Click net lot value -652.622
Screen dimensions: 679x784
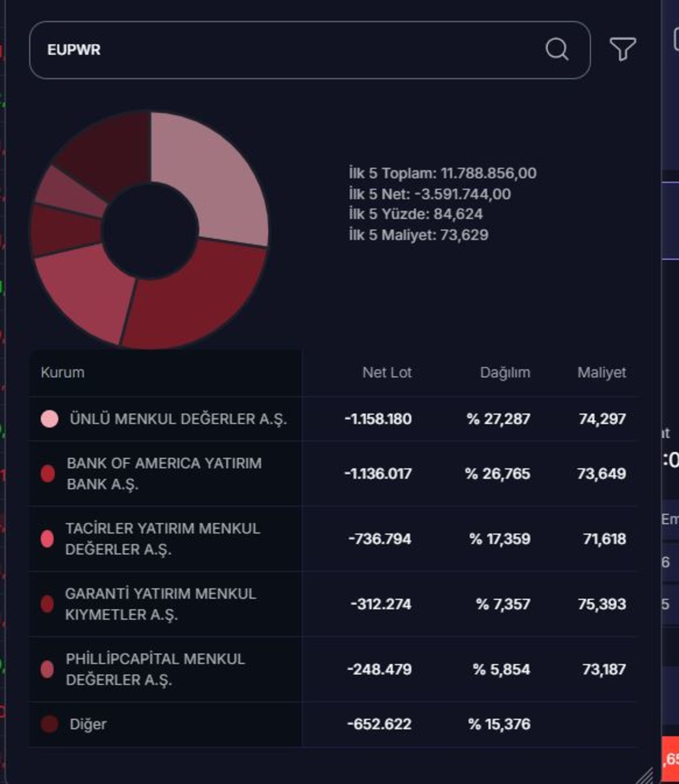point(379,724)
